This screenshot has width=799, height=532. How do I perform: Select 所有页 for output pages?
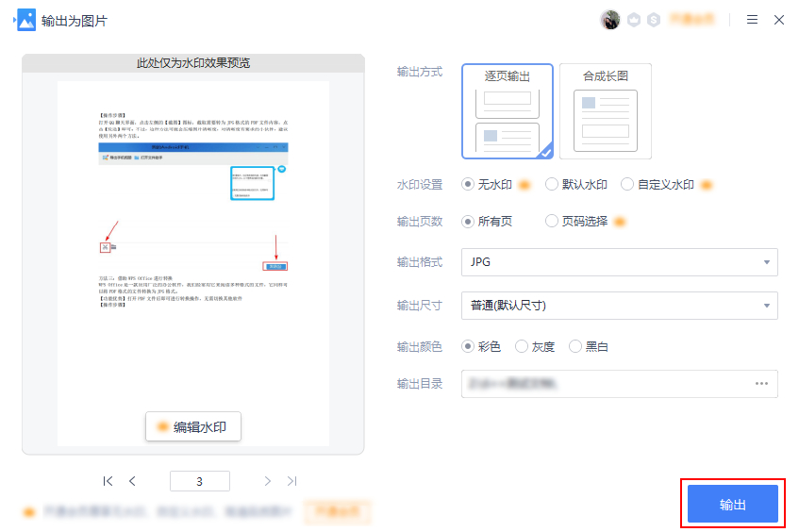[487, 221]
